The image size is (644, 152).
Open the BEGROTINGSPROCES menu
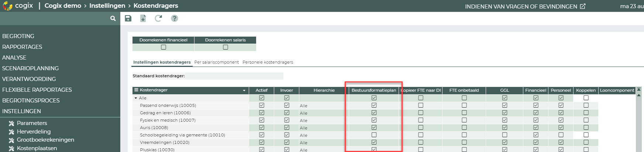[31, 101]
